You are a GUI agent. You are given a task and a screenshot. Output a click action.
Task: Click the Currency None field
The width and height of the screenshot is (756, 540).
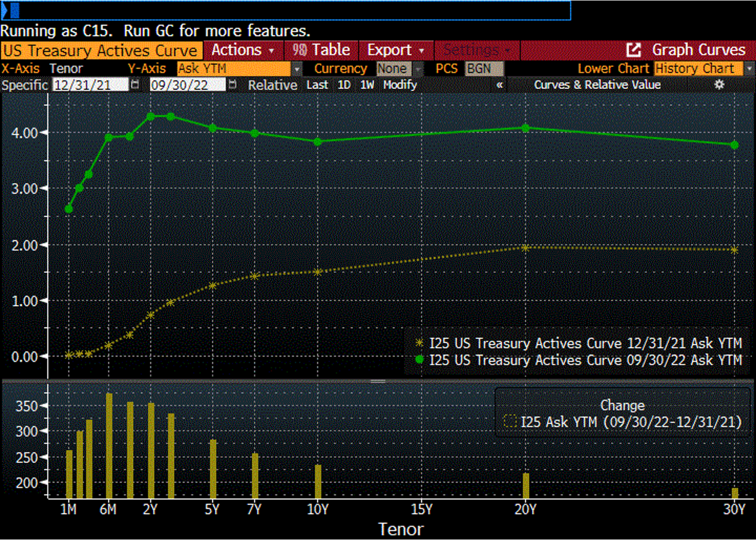click(394, 69)
